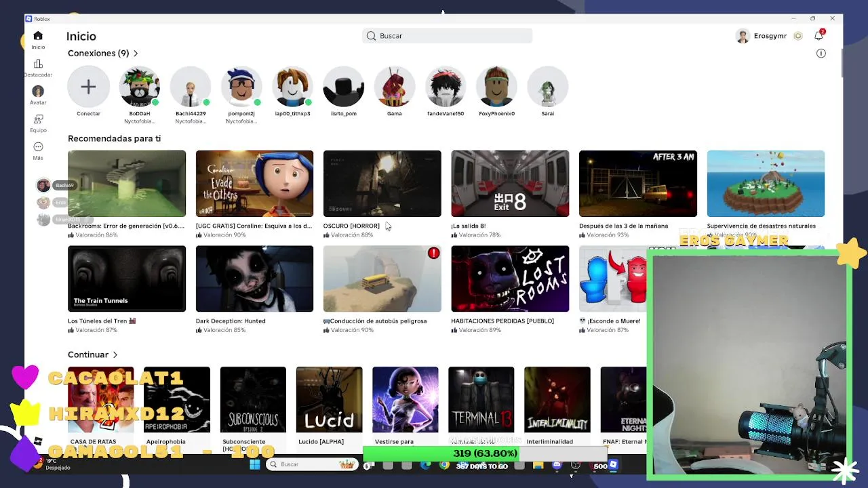Open the Avatar section in sidebar
The width and height of the screenshot is (868, 488).
pos(38,91)
